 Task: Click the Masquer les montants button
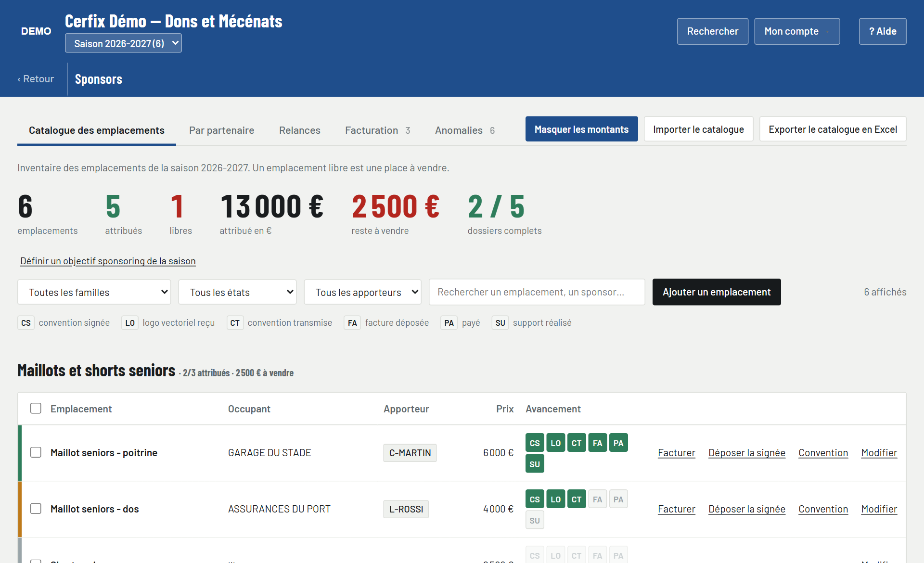coord(581,129)
